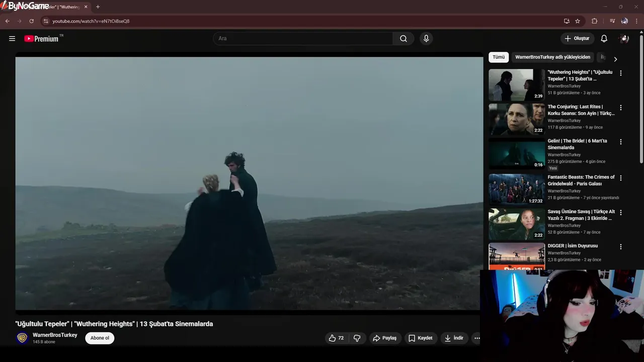Open Wuthering Heights suggested video thumbnail
Image resolution: width=644 pixels, height=362 pixels.
tap(517, 84)
